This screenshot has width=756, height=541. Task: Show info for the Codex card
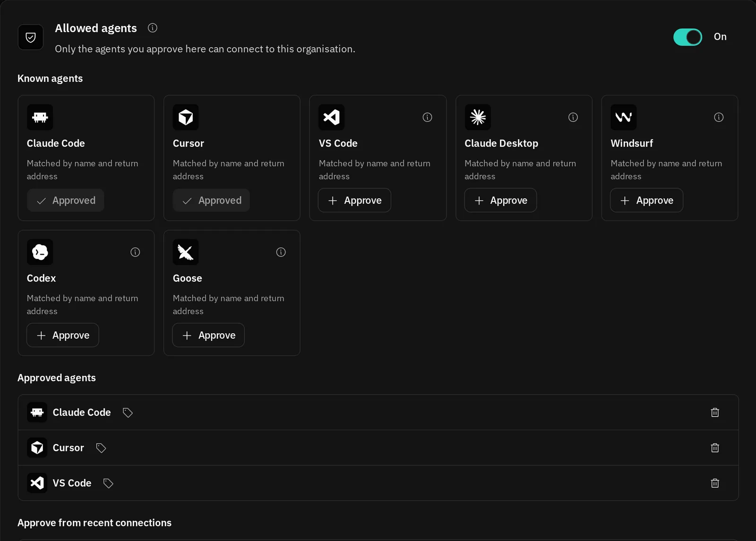point(135,252)
